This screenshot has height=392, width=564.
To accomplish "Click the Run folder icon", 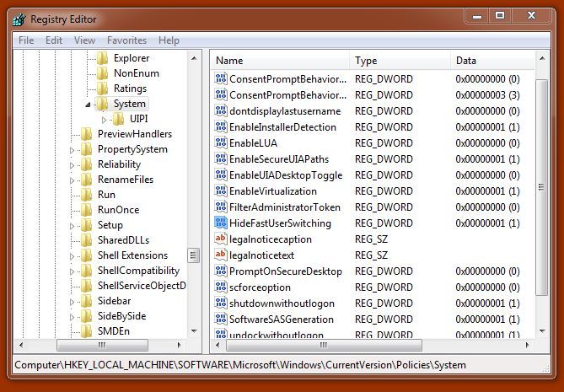I will pos(86,195).
